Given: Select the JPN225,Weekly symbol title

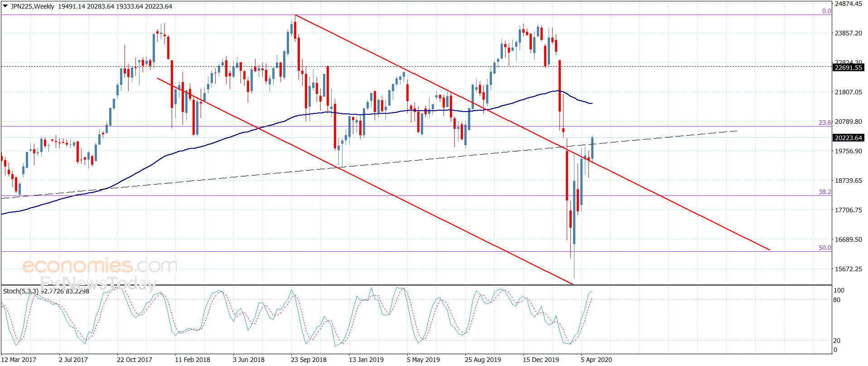Looking at the screenshot, I should coord(32,6).
